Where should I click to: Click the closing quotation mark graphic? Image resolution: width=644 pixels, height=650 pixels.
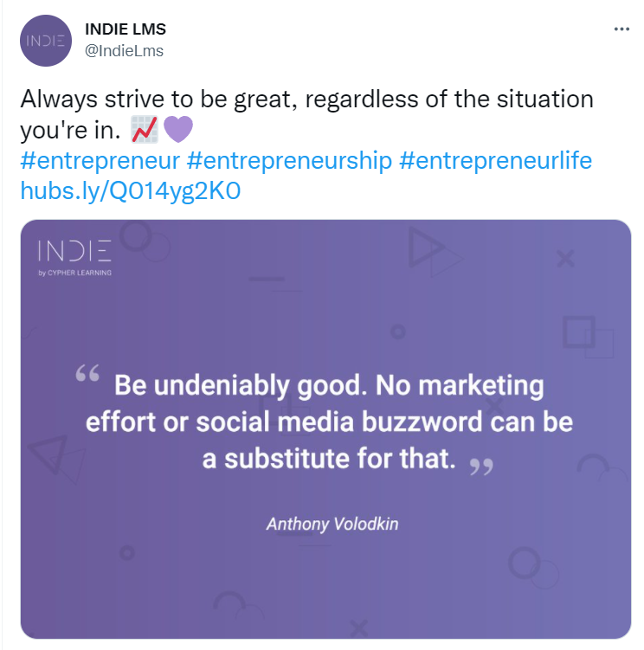(x=481, y=467)
